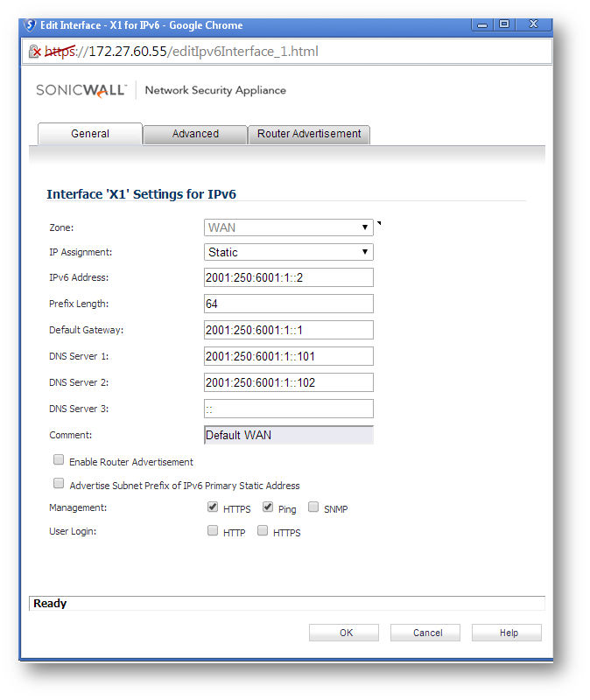Click the IPv6 Address input field
This screenshot has width=590, height=700.
point(289,277)
